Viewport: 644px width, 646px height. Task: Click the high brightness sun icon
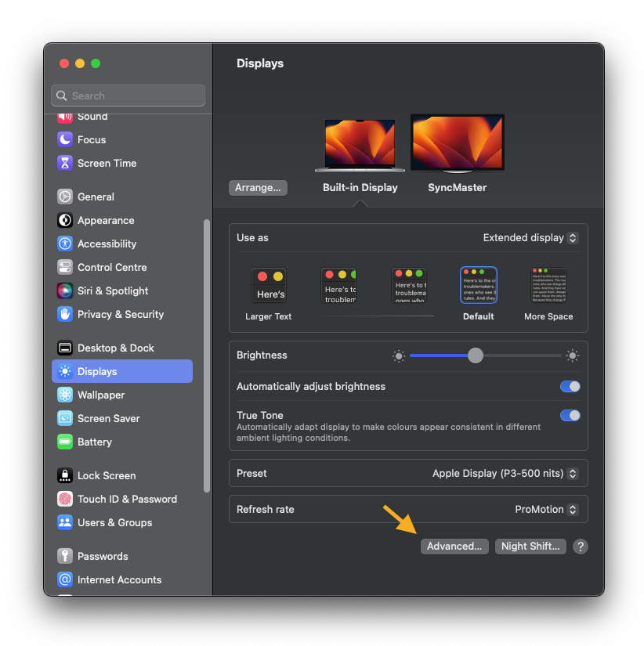tap(572, 355)
